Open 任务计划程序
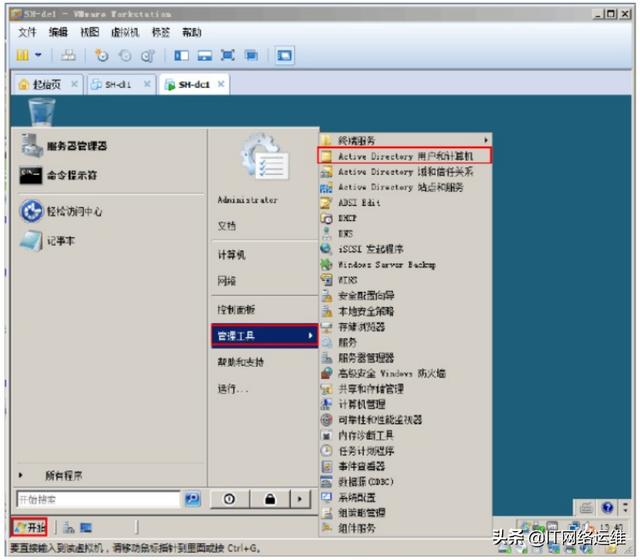The width and height of the screenshot is (640, 560). pyautogui.click(x=404, y=451)
